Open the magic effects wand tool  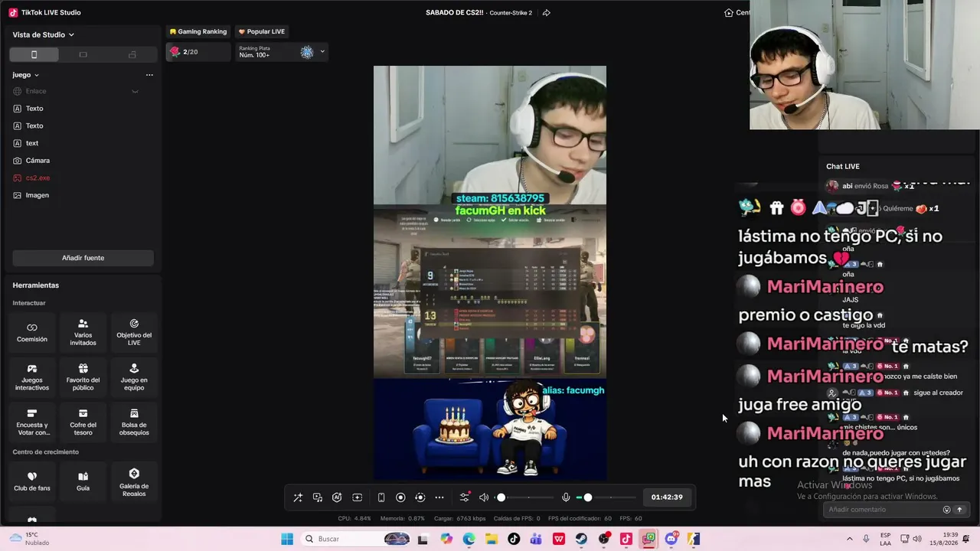pos(298,497)
